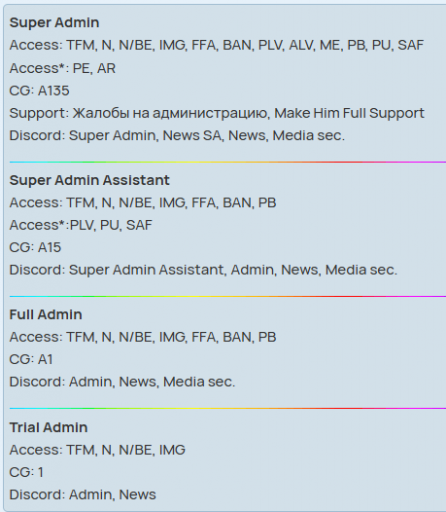Image resolution: width=446 pixels, height=512 pixels.
Task: Click the rainbow divider above Full Admin
Action: coord(228,296)
